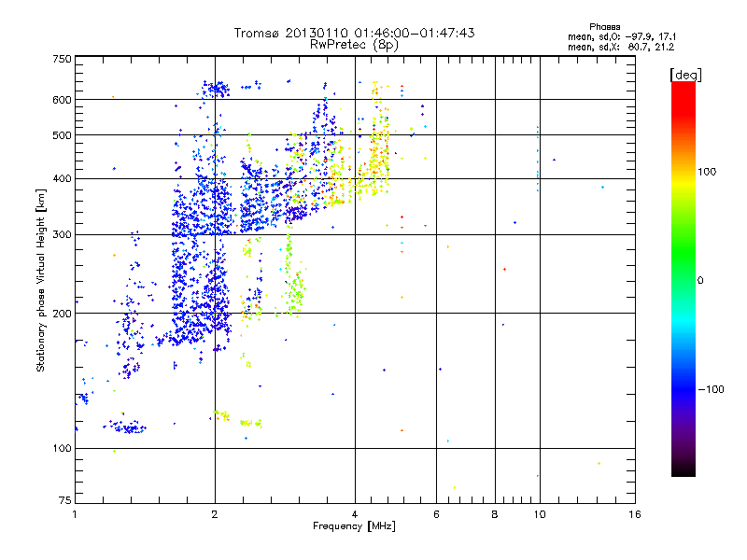Click the "Frequency [MHz]" axis label

click(354, 526)
